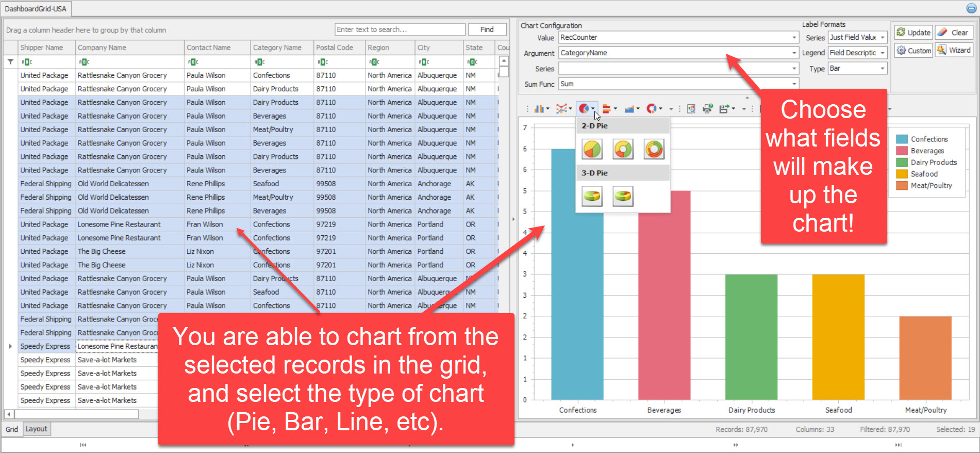The width and height of the screenshot is (980, 453).
Task: Open the area chart type gallery
Action: pos(631,109)
